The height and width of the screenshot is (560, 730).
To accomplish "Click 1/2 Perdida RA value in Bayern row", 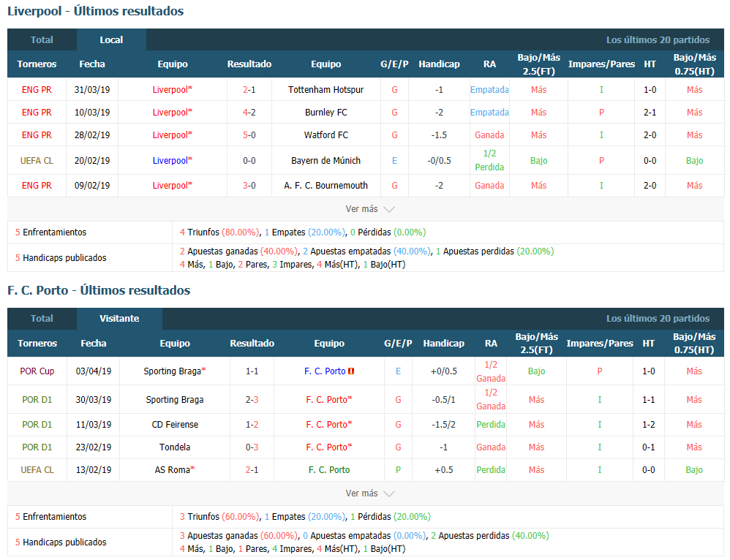I will (489, 160).
